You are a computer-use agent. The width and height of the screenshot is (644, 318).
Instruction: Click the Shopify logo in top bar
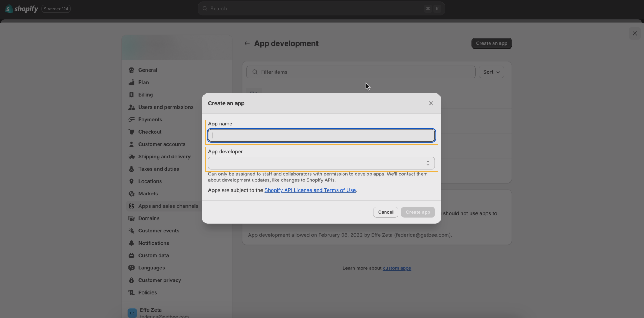point(22,9)
